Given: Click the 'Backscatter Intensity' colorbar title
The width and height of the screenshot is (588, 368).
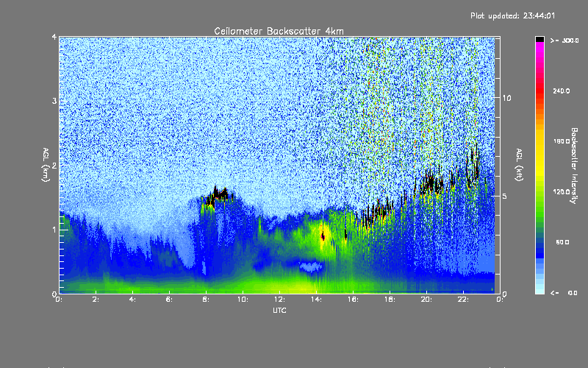Looking at the screenshot, I should [574, 166].
